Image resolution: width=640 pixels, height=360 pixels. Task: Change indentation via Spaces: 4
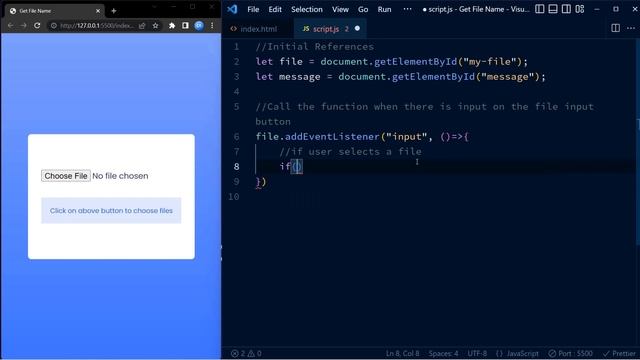[x=443, y=353]
